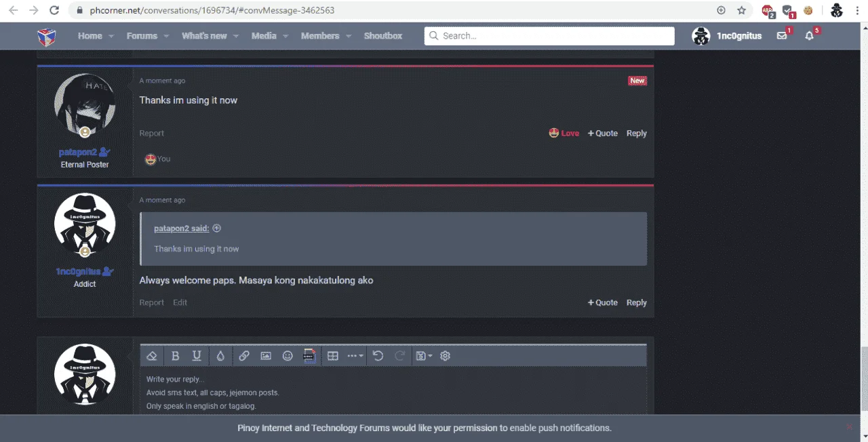This screenshot has height=442, width=868.
Task: Open the Shoutbox nav item
Action: tap(383, 36)
